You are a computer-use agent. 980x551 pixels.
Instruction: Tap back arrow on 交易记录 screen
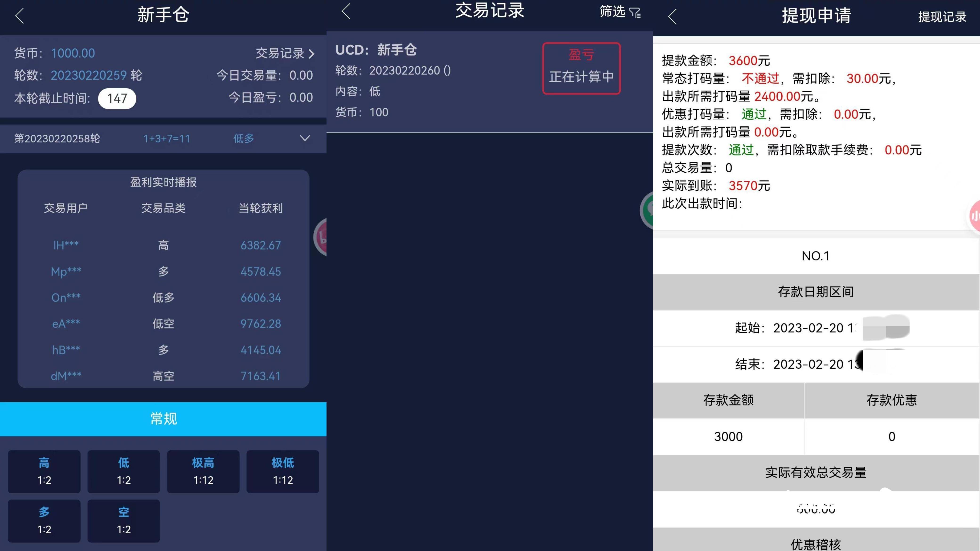point(345,11)
